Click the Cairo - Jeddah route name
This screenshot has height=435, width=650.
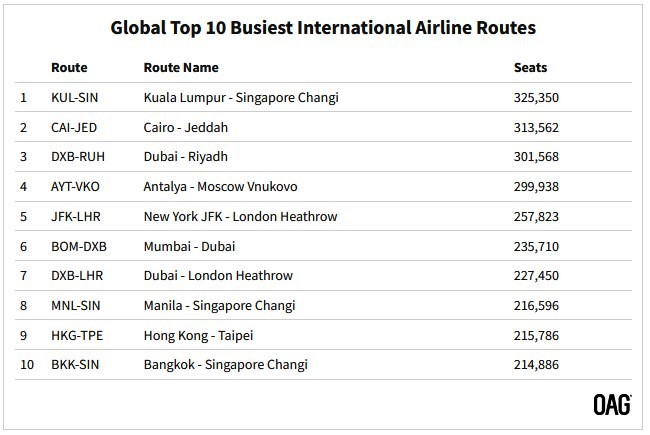pos(186,127)
